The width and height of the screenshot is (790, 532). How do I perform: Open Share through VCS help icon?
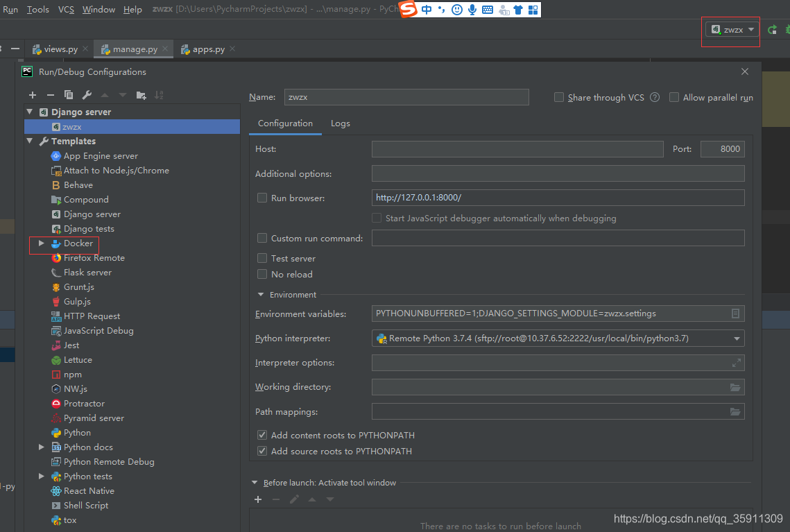click(x=655, y=97)
